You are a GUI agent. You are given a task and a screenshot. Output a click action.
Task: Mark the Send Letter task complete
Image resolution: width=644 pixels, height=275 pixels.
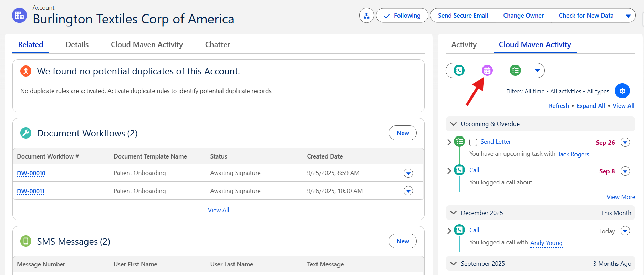tap(473, 142)
